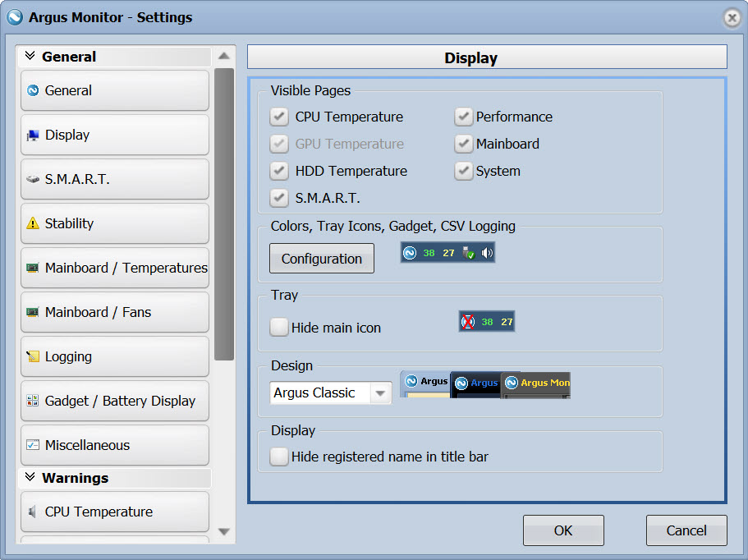Click the yellow 27 temperature in tray preview
748x560 pixels.
click(x=448, y=253)
